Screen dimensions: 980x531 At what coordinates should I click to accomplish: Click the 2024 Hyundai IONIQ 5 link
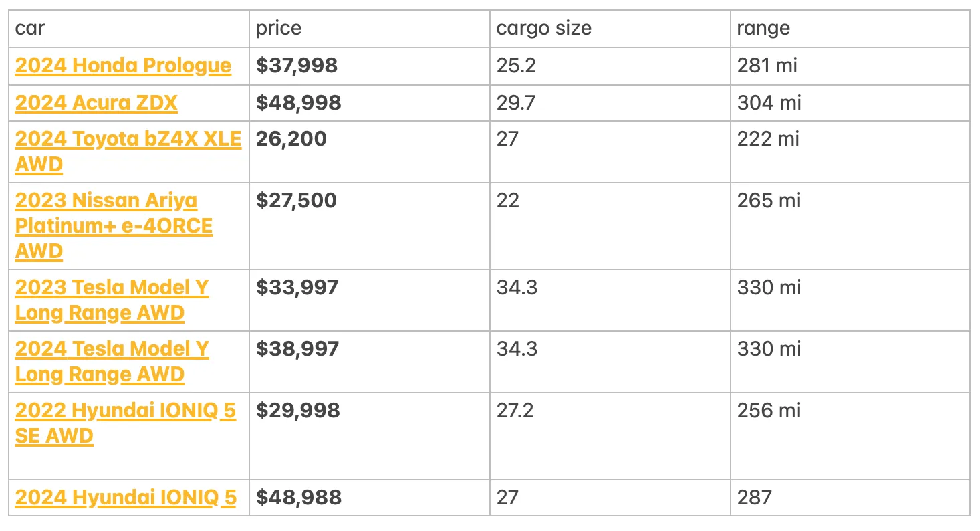pyautogui.click(x=125, y=498)
